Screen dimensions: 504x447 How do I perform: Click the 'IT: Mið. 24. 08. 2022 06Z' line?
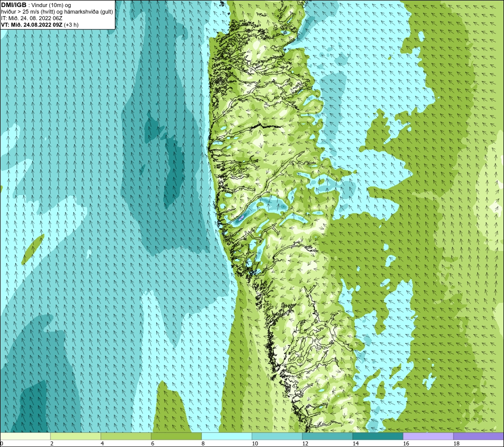pos(31,18)
